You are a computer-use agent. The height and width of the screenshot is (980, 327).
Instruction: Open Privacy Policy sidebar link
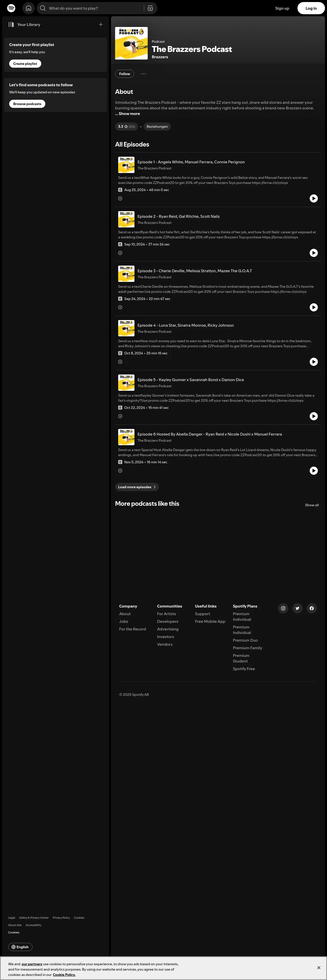(x=61, y=918)
